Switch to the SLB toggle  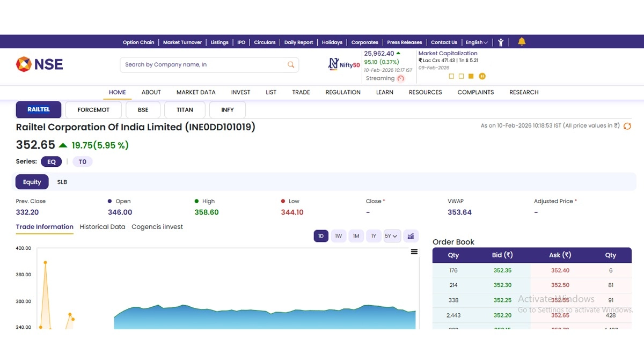62,182
